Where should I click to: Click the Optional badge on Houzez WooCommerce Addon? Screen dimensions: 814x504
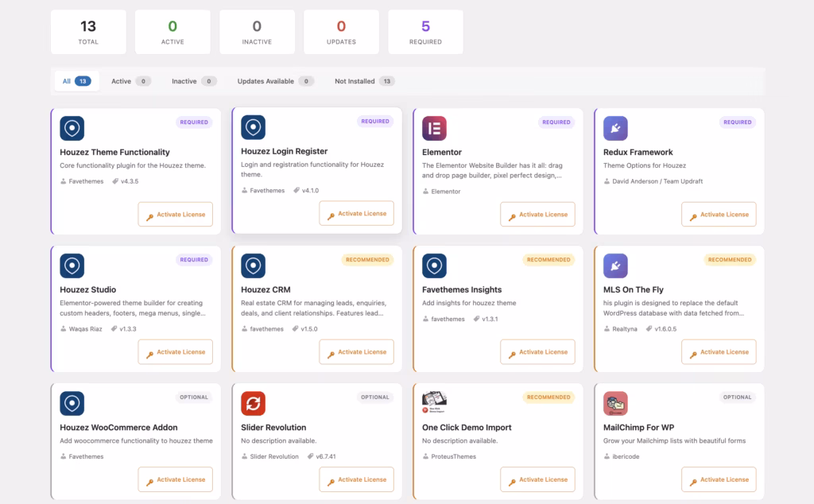click(x=194, y=397)
